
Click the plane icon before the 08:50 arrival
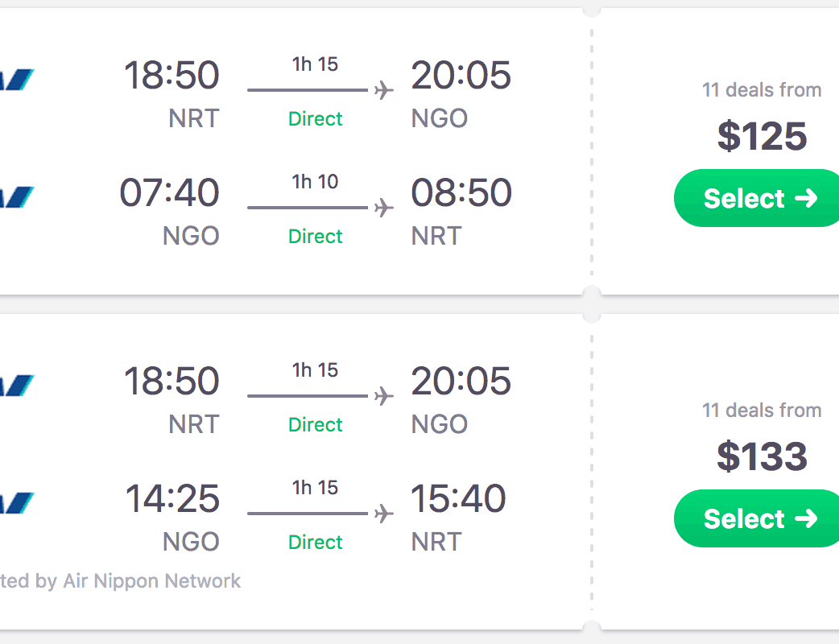pyautogui.click(x=384, y=208)
